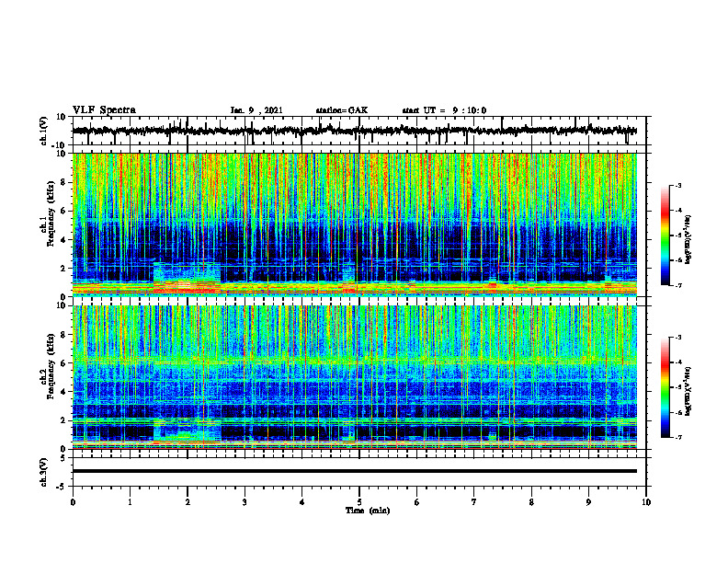
Task: Click time axis tick label "7"
Action: (474, 502)
